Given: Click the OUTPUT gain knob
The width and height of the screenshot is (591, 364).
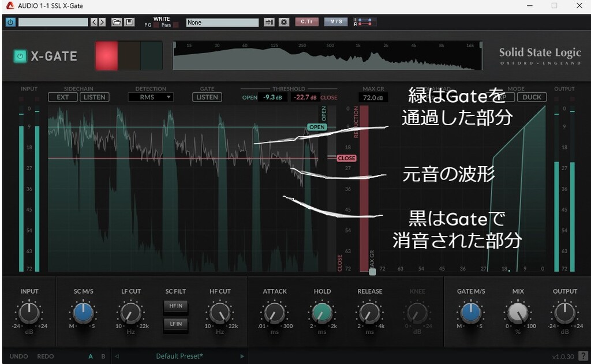Looking at the screenshot, I should 564,313.
